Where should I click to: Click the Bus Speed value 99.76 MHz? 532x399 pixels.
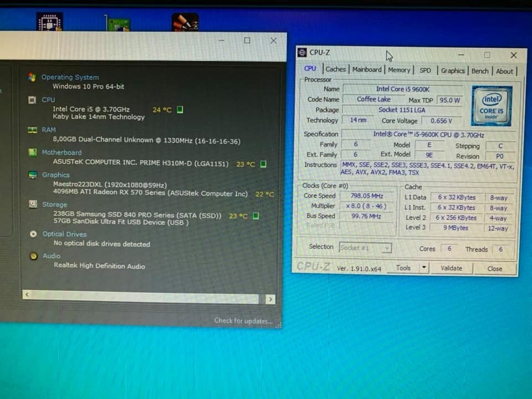click(x=366, y=216)
